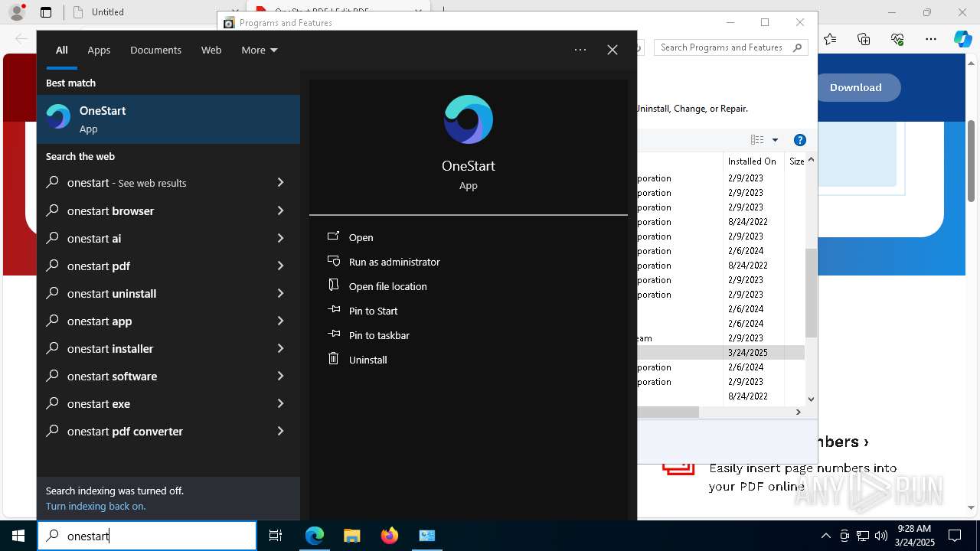
Task: Expand 'onestart installer' suggestion arrow
Action: coord(280,348)
